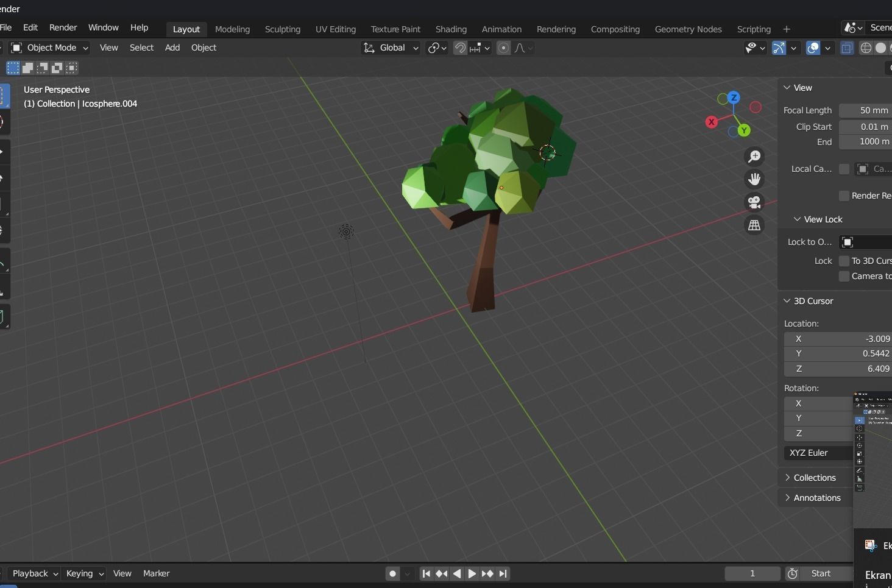Choose the Extend selection mode icon

click(27, 68)
